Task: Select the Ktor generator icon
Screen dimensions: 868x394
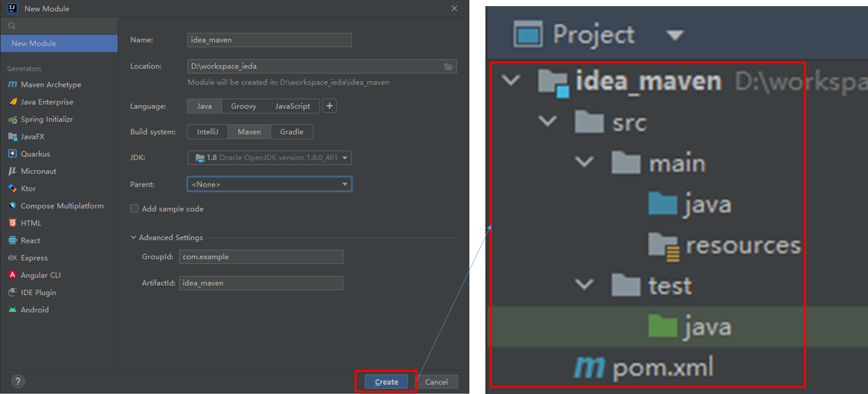Action: tap(13, 188)
